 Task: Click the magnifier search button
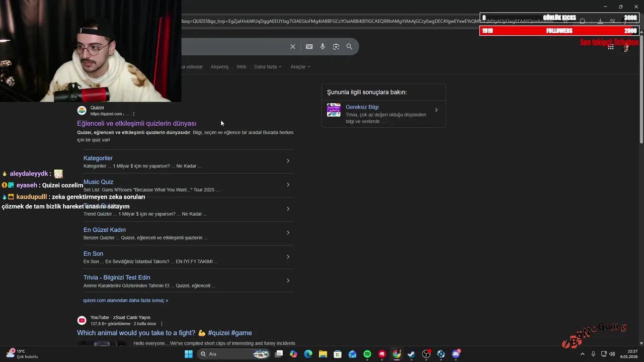[x=349, y=47]
